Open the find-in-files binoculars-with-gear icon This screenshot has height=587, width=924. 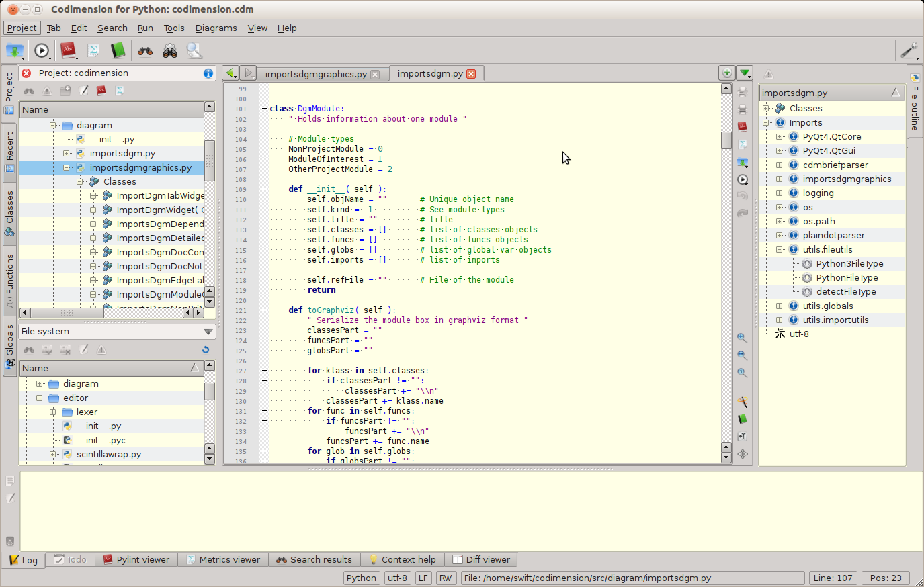click(x=169, y=50)
